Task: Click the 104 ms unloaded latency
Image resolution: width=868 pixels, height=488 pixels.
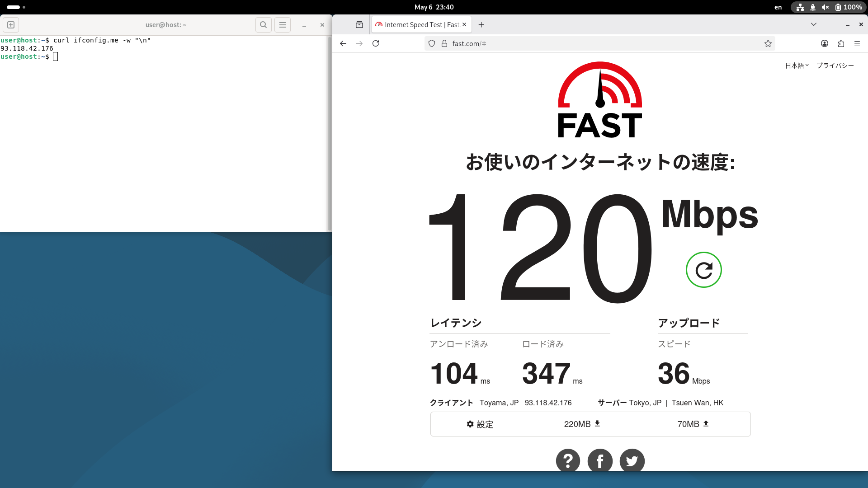Action: tap(460, 374)
